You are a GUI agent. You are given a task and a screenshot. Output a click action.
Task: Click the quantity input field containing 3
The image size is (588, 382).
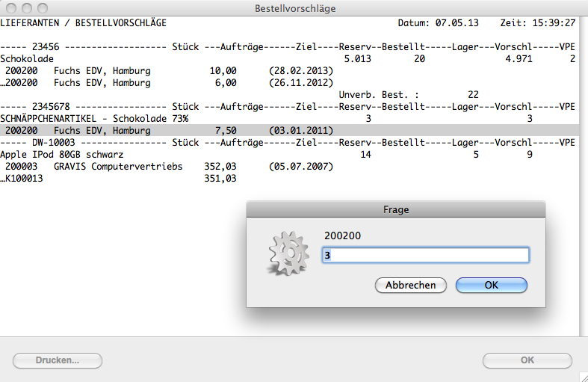coord(425,256)
